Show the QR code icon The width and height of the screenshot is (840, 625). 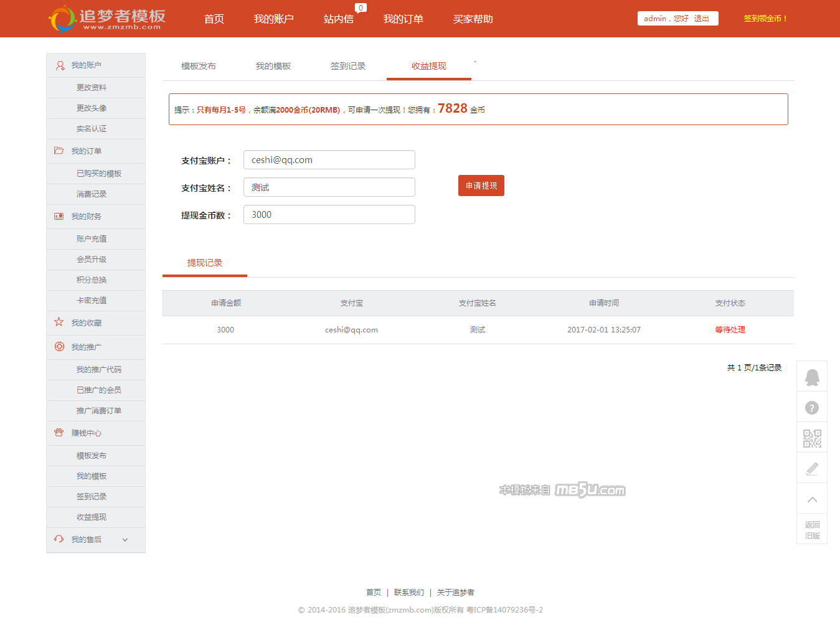click(x=812, y=438)
